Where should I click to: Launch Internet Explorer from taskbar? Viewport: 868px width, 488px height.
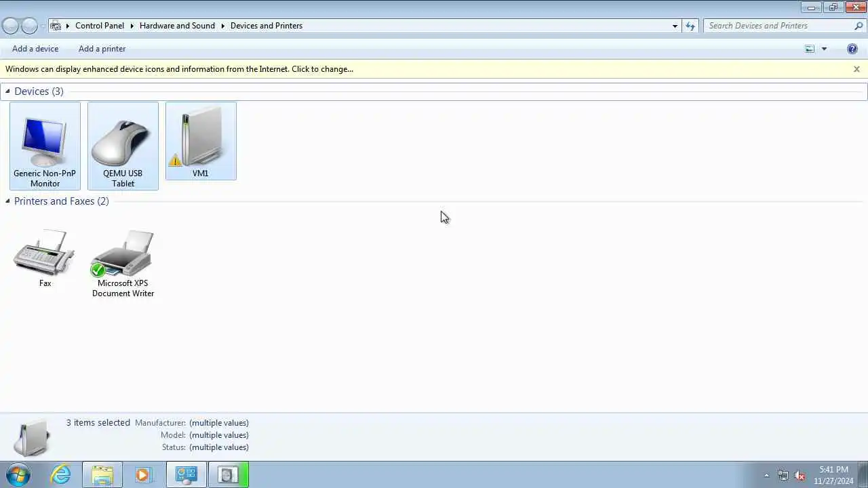tap(61, 474)
